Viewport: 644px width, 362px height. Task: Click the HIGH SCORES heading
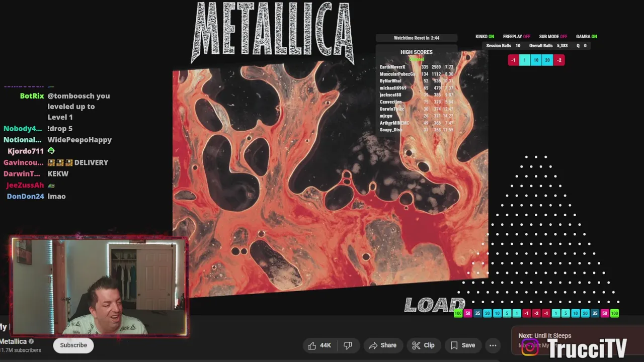pyautogui.click(x=417, y=52)
